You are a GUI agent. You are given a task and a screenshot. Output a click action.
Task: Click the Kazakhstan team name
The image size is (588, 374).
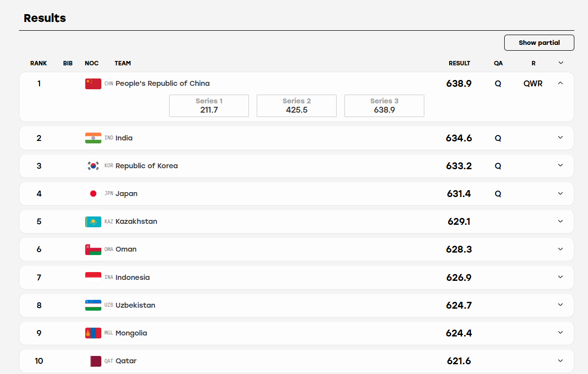[136, 221]
